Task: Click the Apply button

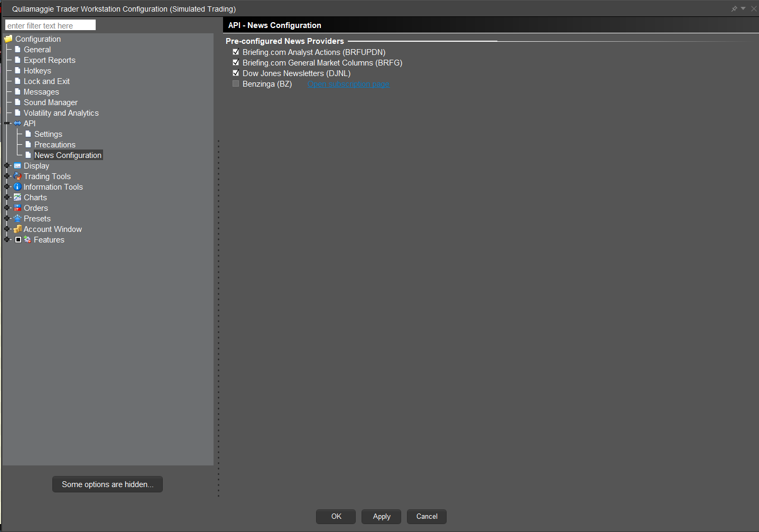Action: tap(381, 517)
